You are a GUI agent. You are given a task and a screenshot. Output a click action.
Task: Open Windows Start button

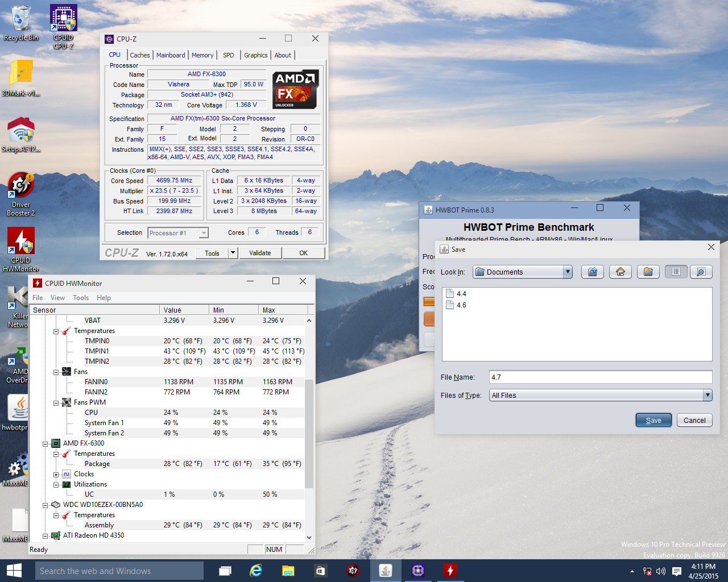point(14,571)
